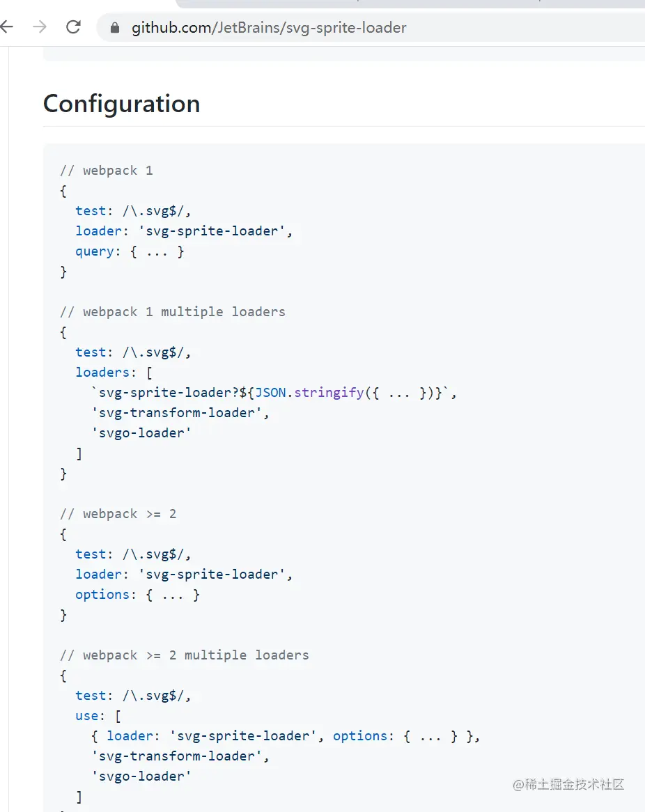Click the first 'svgo-loader' string
The image size is (645, 812).
[141, 433]
